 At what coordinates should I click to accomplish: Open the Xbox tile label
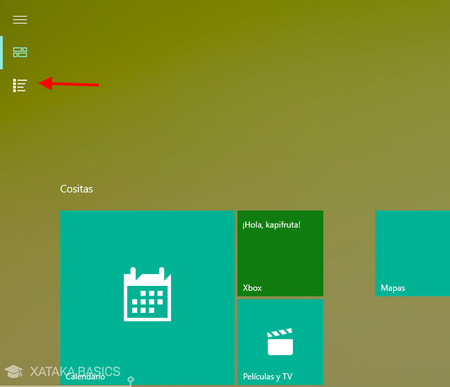pyautogui.click(x=252, y=288)
